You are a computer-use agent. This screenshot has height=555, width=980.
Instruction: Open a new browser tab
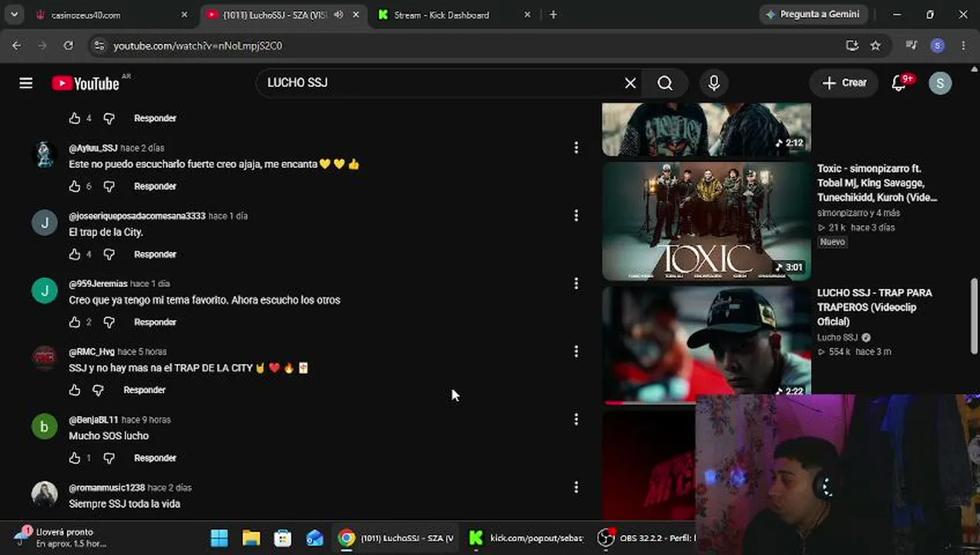click(553, 15)
